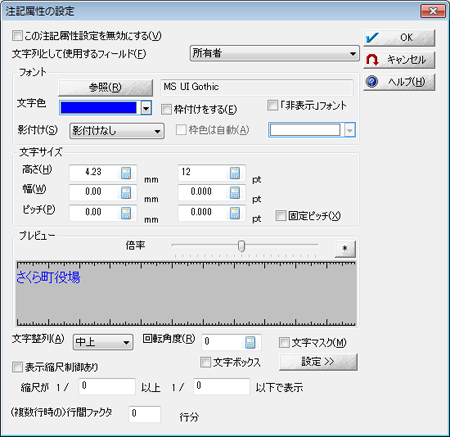This screenshot has height=437, width=450.
Task: Open the 所有者 field dropdown
Action: tap(275, 53)
